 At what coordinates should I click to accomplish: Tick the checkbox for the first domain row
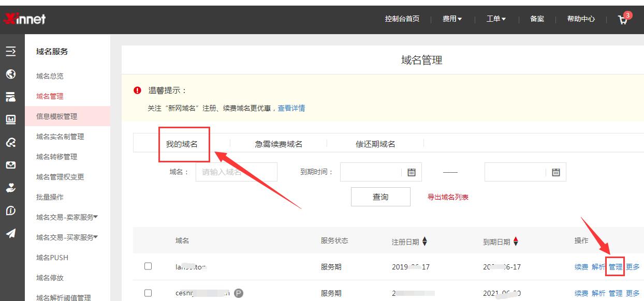148,266
